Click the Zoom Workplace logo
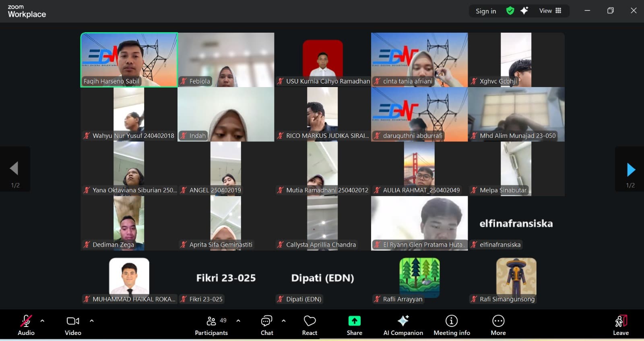This screenshot has width=644, height=341. tap(27, 11)
